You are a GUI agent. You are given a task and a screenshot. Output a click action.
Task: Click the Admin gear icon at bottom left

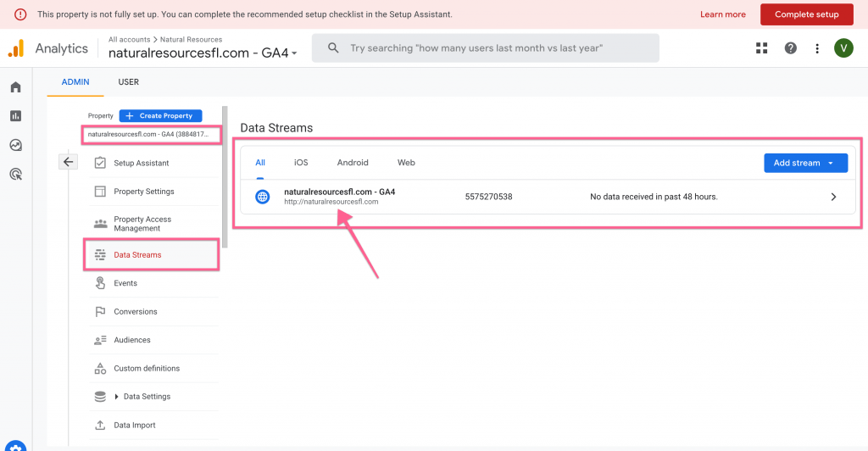pyautogui.click(x=15, y=447)
